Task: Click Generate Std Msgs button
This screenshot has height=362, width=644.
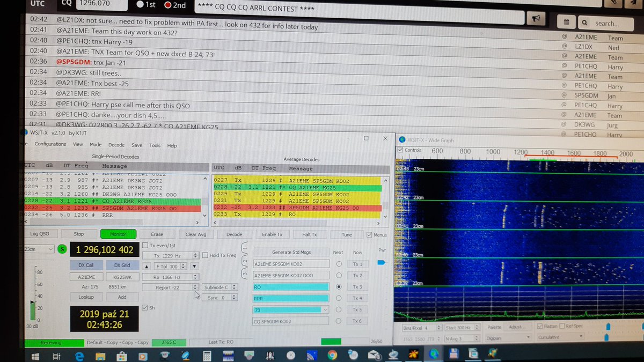Action: pyautogui.click(x=291, y=252)
